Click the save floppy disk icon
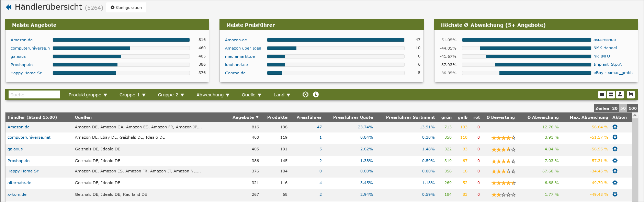Image resolution: width=644 pixels, height=202 pixels. [631, 95]
